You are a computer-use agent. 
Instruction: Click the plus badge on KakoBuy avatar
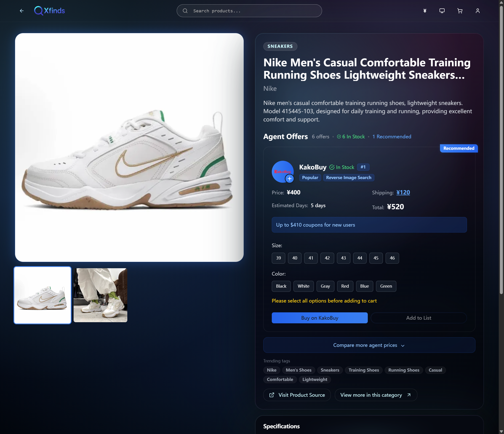point(289,179)
